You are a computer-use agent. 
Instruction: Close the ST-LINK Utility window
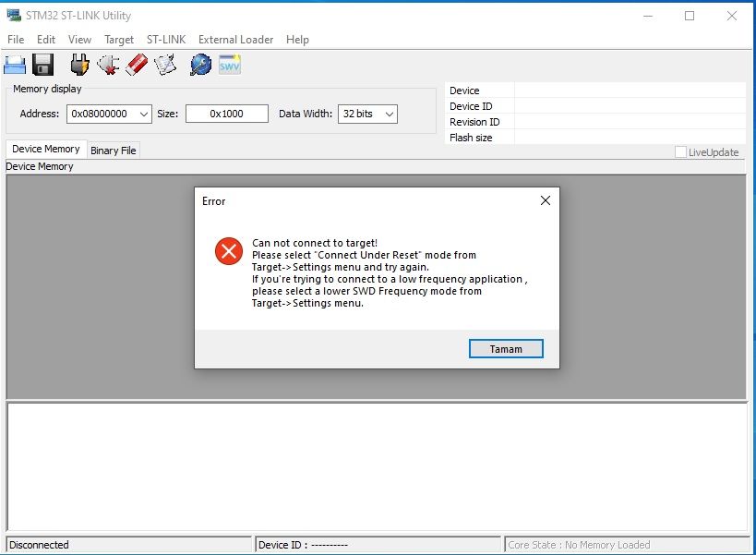[x=731, y=16]
